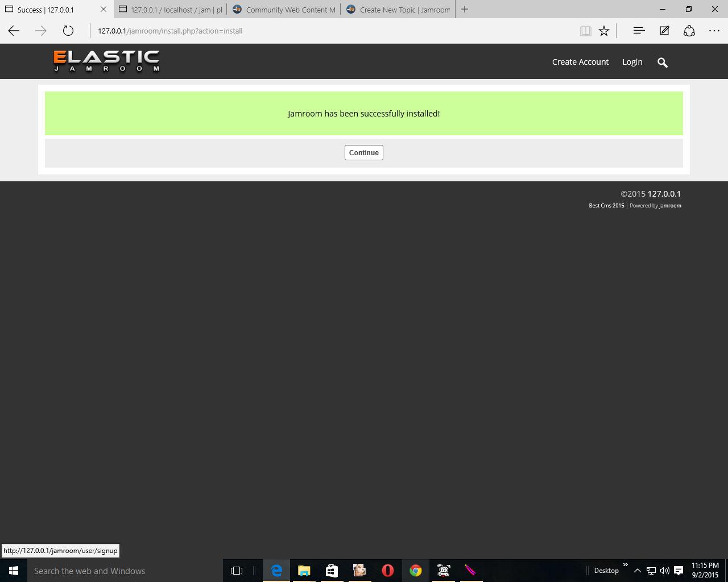Open the Create Account link

(580, 62)
